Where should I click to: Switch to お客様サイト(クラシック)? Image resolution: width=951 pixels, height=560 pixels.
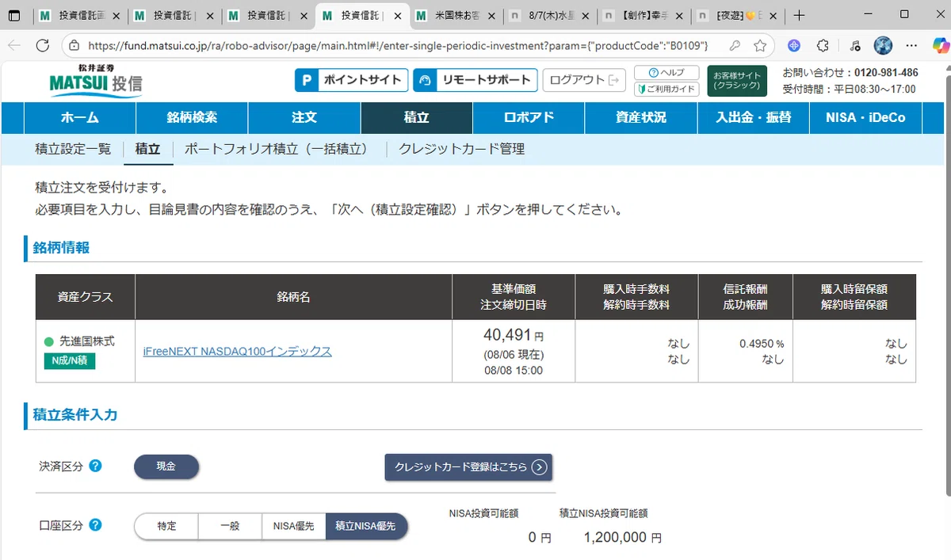(737, 81)
